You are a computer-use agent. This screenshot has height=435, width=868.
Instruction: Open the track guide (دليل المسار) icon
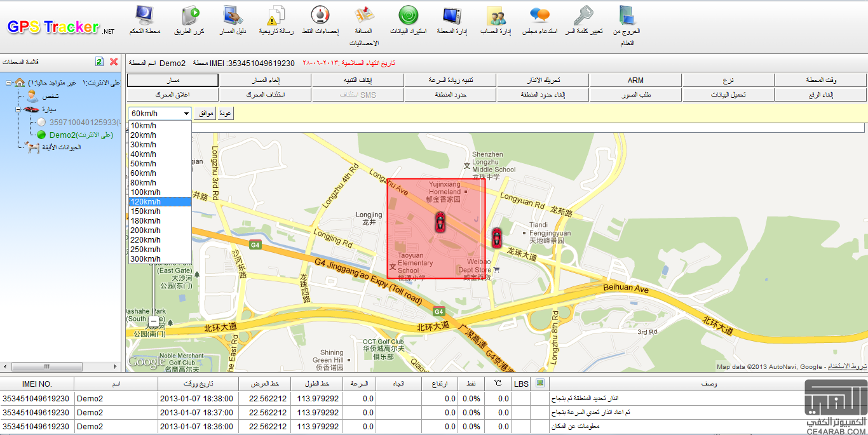click(x=233, y=15)
